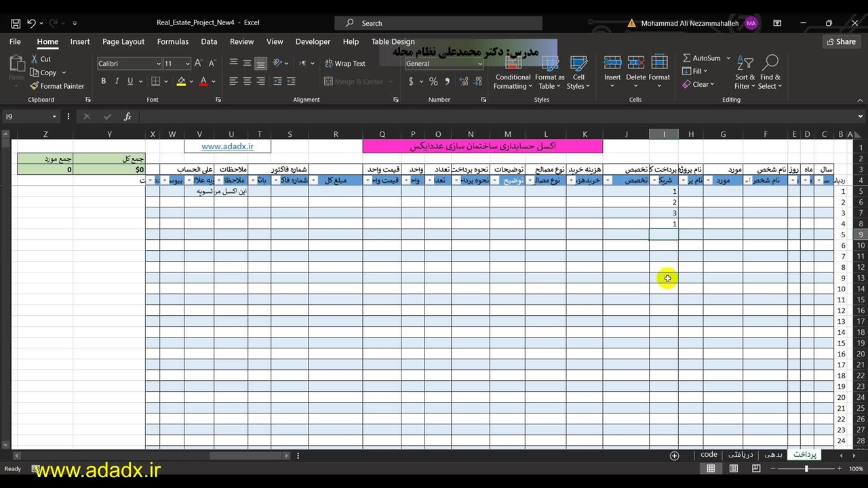
Task: Open the Name Box dropdown arrow
Action: click(54, 117)
